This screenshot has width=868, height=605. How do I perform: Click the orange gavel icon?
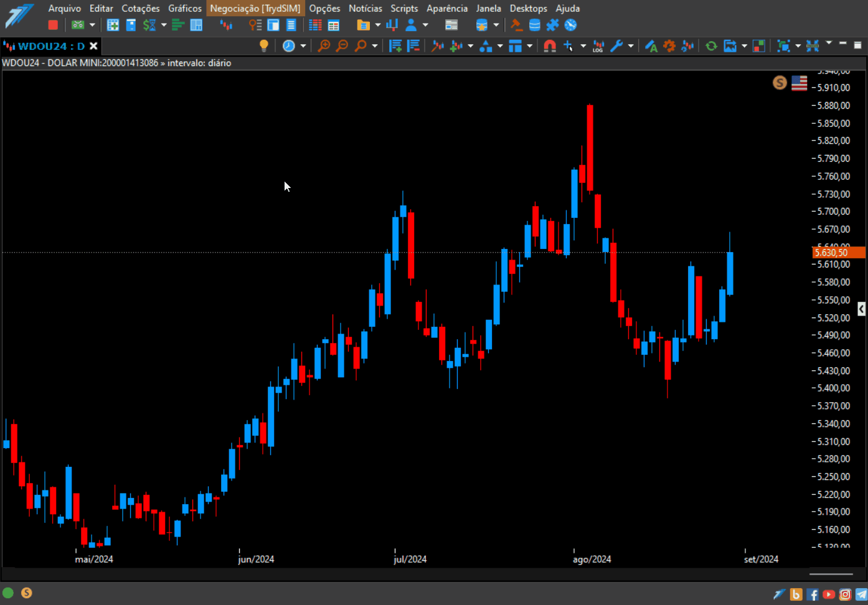pos(516,25)
